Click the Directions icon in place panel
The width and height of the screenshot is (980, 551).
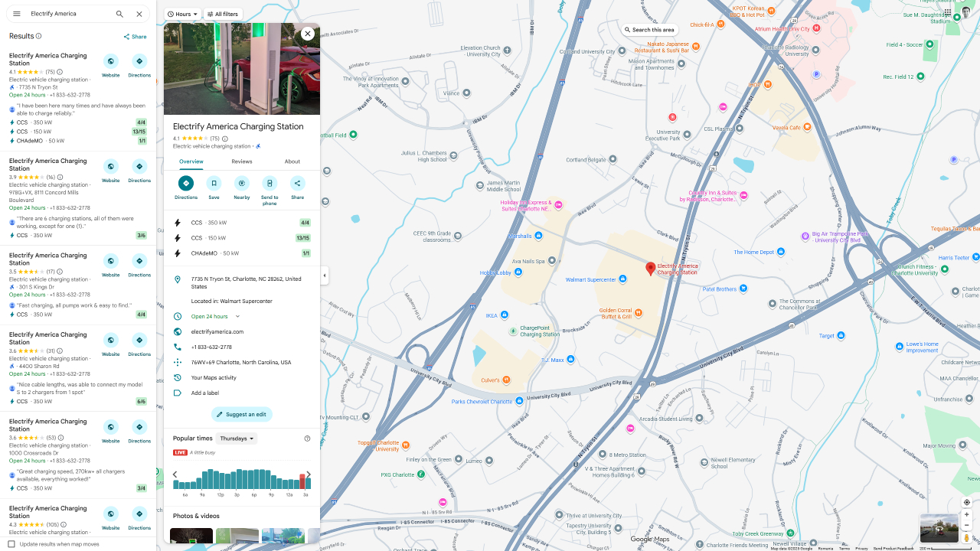pos(186,184)
